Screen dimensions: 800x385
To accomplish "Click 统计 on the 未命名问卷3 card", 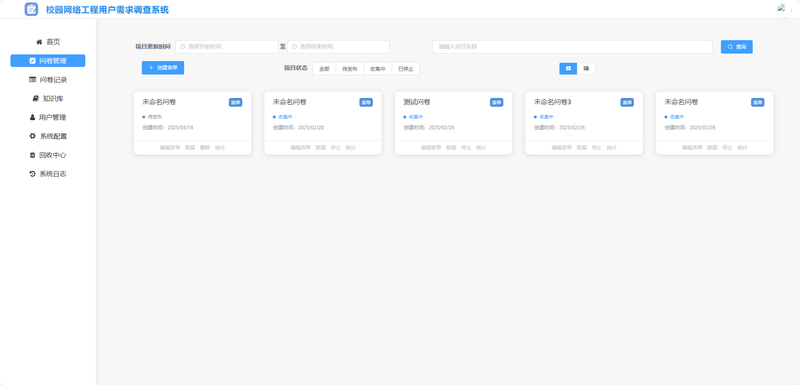I will click(612, 148).
